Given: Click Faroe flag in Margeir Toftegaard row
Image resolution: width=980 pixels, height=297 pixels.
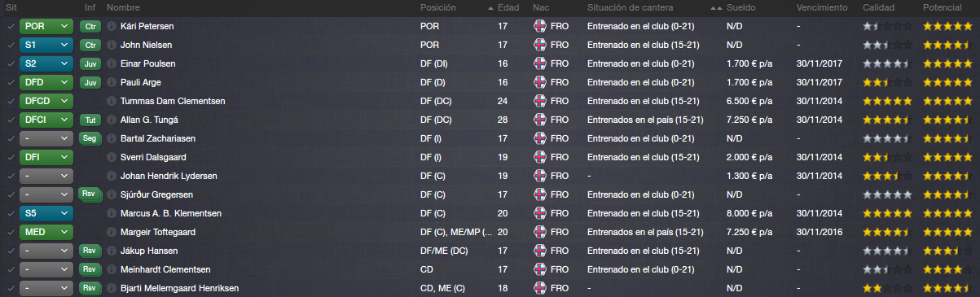Looking at the screenshot, I should [x=539, y=232].
